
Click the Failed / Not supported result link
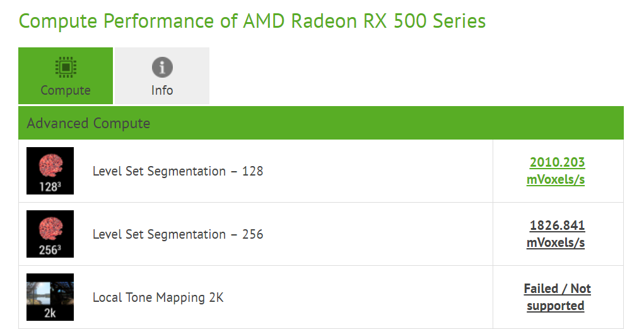pos(557,297)
